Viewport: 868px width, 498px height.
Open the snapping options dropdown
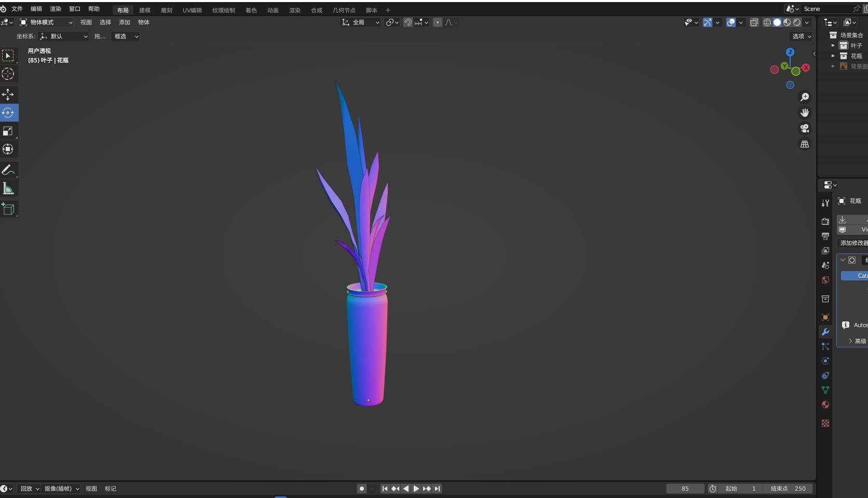pos(421,22)
